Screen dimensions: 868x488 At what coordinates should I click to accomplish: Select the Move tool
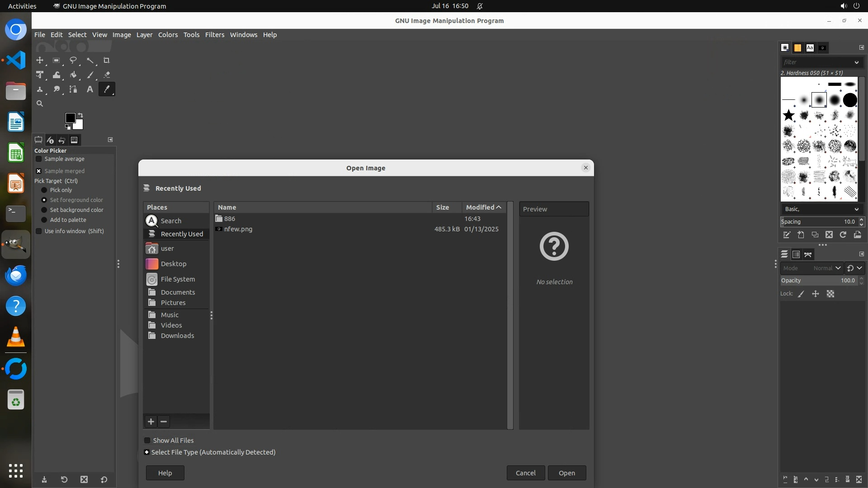point(40,61)
